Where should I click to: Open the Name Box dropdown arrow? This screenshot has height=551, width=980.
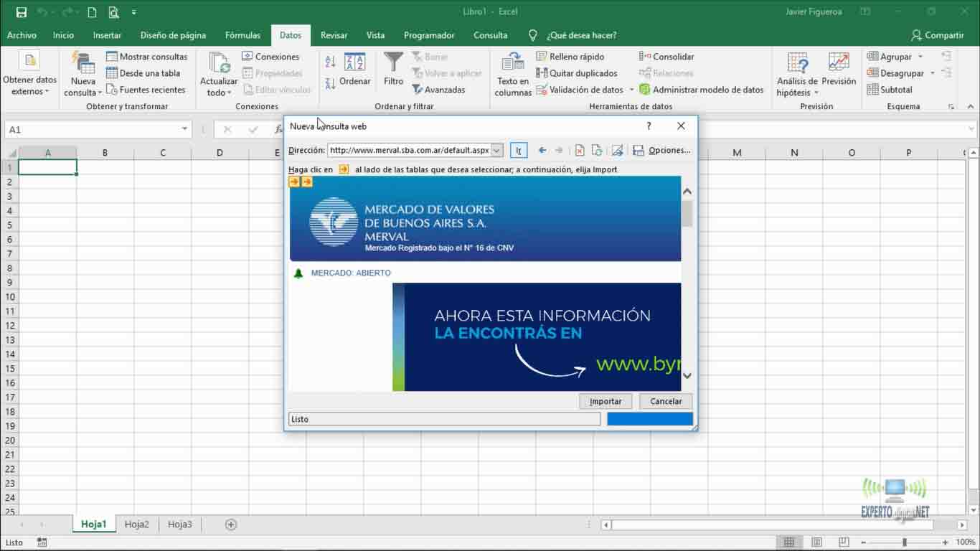tap(184, 130)
